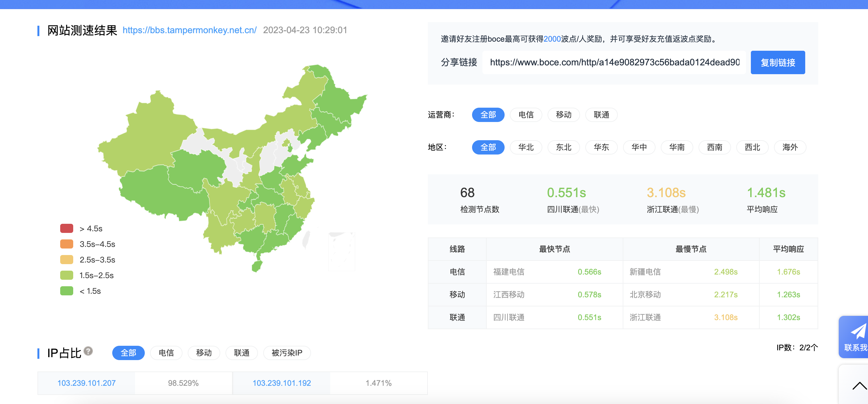Click the 最快节点 column header
This screenshot has width=868, height=404.
554,249
